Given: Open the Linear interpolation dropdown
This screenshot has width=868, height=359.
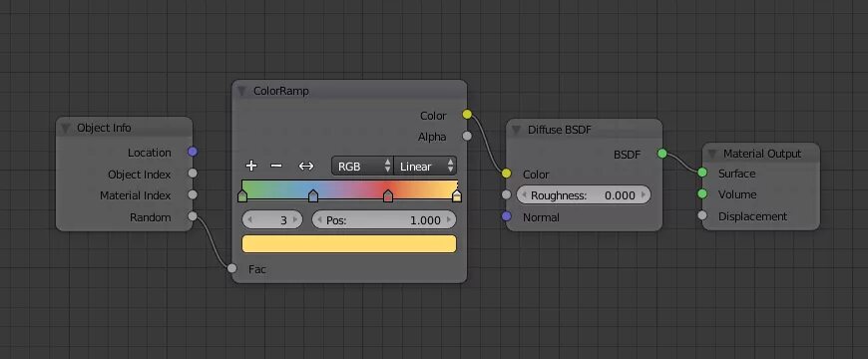Looking at the screenshot, I should click(425, 166).
